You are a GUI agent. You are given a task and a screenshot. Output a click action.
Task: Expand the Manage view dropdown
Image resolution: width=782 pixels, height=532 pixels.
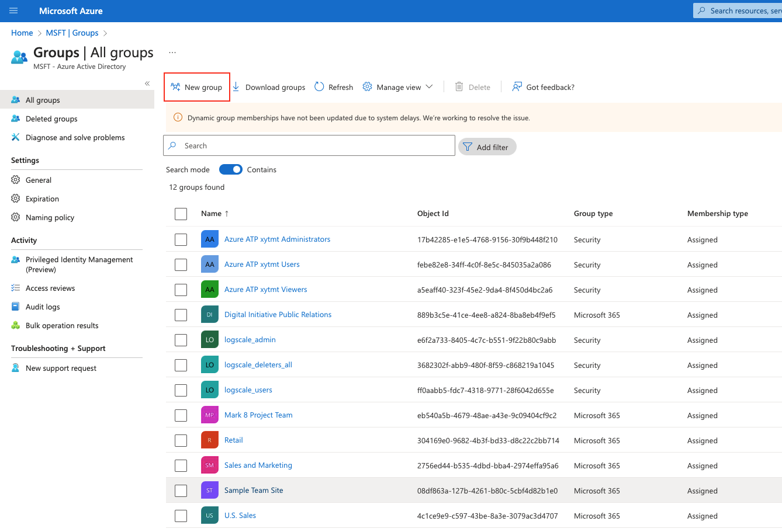point(430,86)
